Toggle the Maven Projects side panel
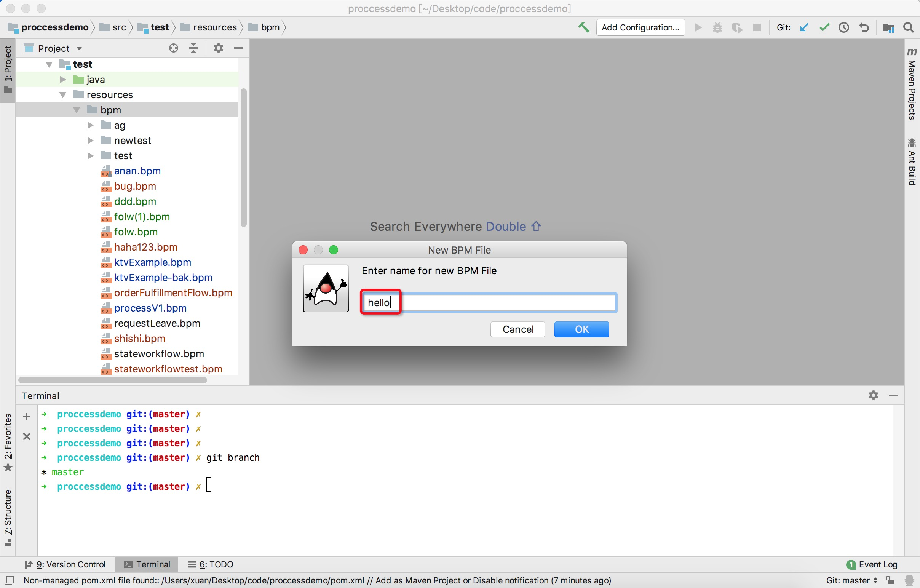The image size is (920, 588). [912, 84]
